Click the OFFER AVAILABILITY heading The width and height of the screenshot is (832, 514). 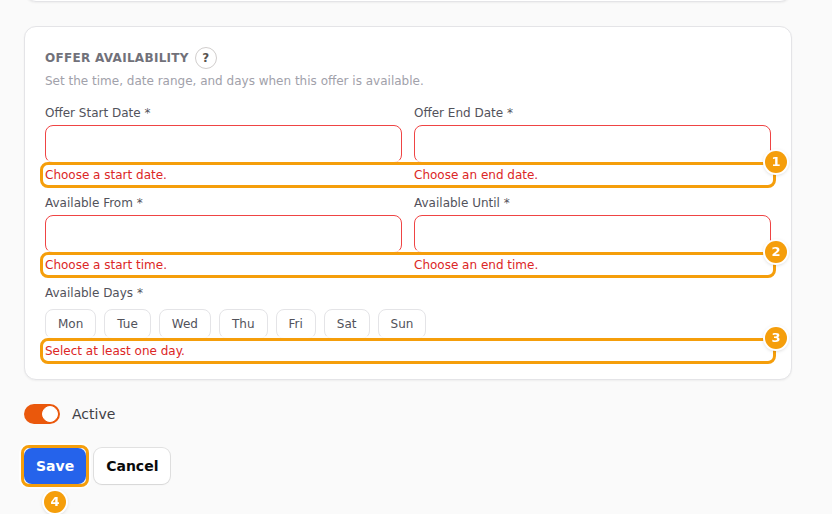point(117,57)
